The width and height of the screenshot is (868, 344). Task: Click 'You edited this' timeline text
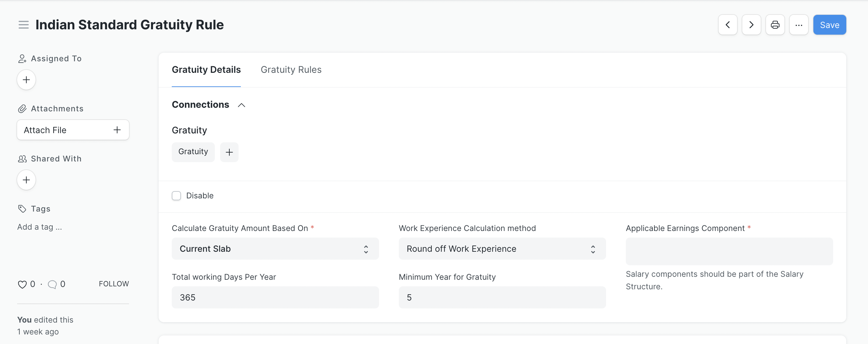pos(45,320)
